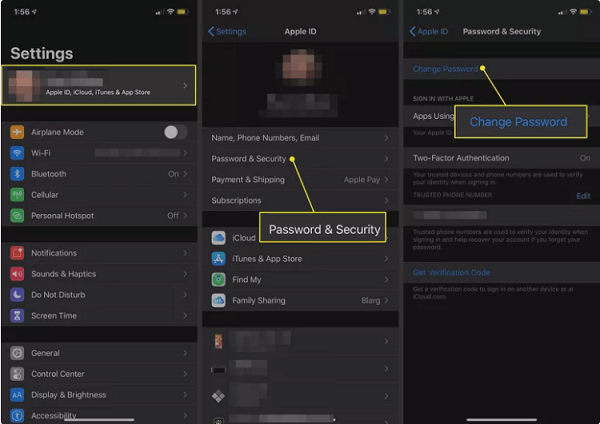The width and height of the screenshot is (600, 424).
Task: Tap the Cellular antenna icon
Action: (17, 195)
